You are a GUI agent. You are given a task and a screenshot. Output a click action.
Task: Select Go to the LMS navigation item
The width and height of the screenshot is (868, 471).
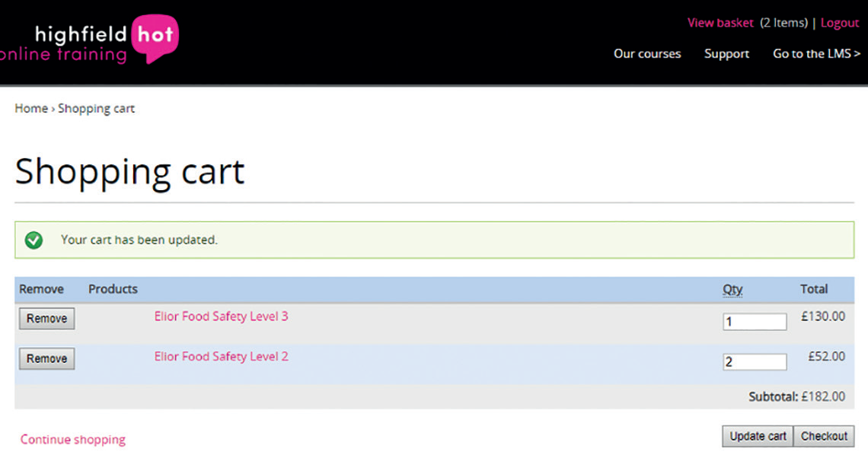[x=816, y=54]
